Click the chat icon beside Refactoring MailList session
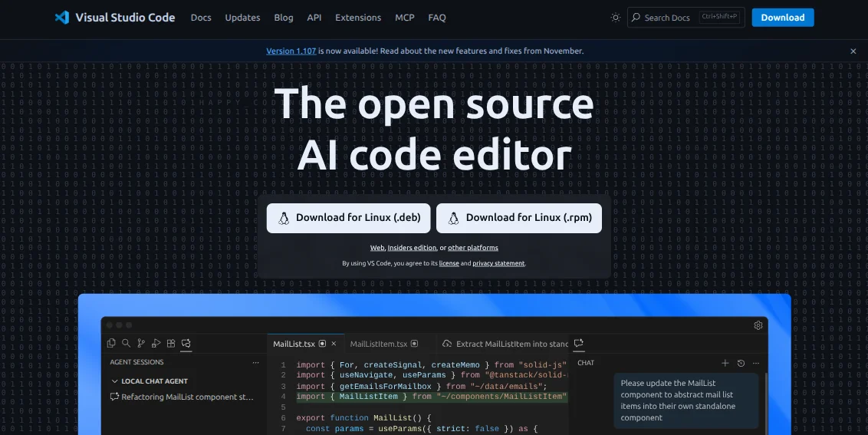The width and height of the screenshot is (868, 435). (x=114, y=397)
